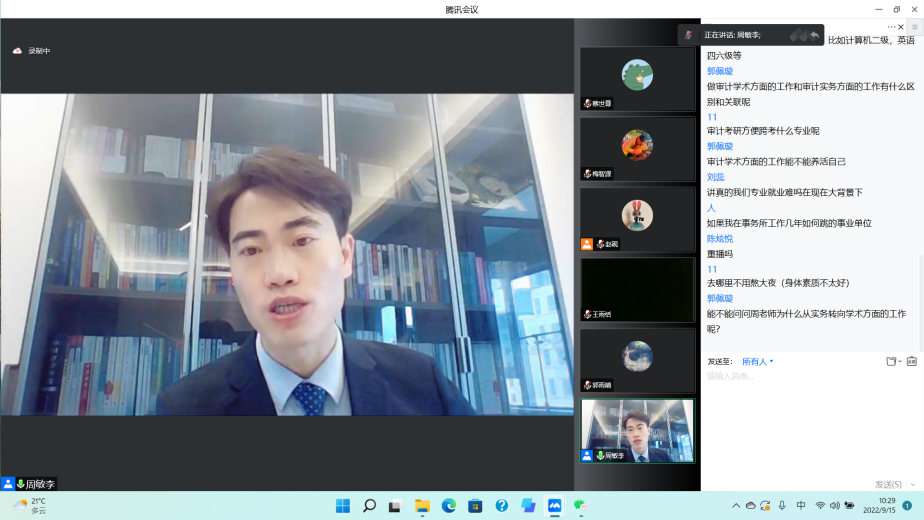924x520 pixels.
Task: Click the recording status cloud icon
Action: (x=17, y=51)
